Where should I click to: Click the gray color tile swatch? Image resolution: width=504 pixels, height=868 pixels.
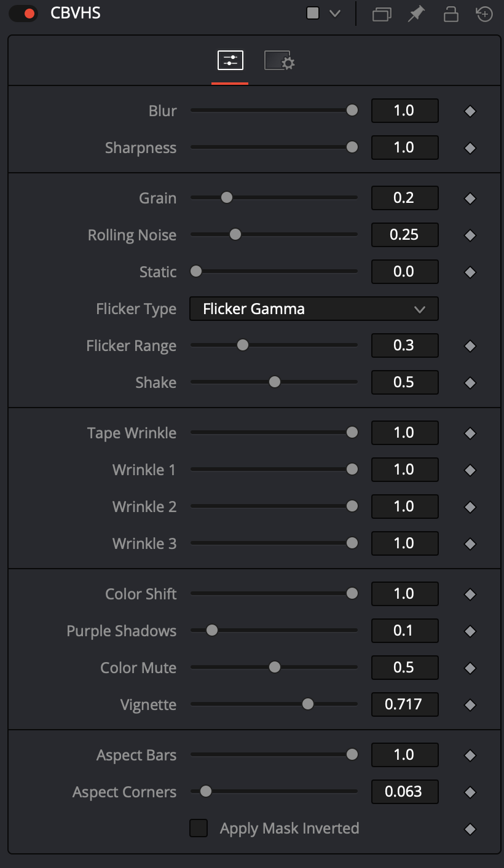click(313, 14)
